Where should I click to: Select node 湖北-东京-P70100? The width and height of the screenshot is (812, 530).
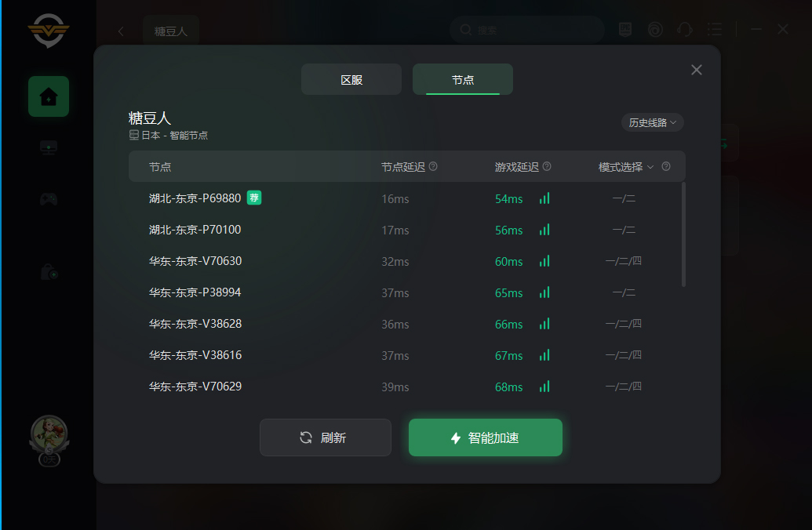coord(406,230)
